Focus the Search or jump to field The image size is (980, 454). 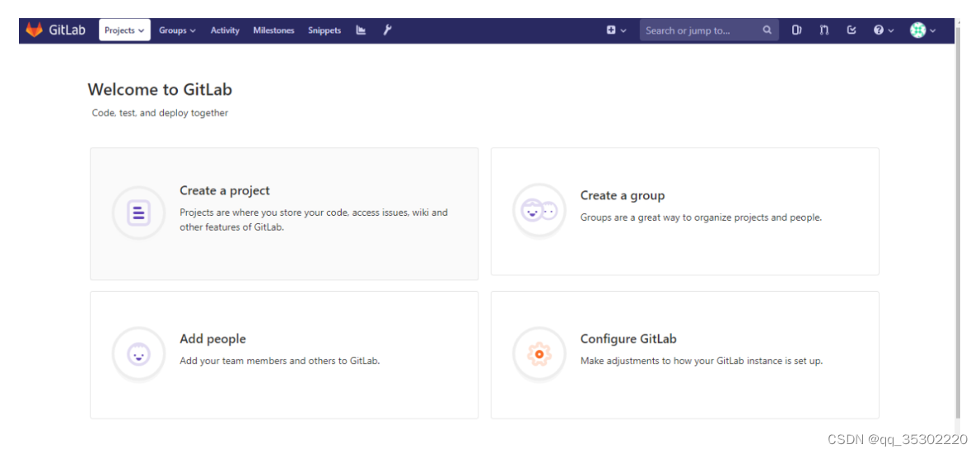709,30
